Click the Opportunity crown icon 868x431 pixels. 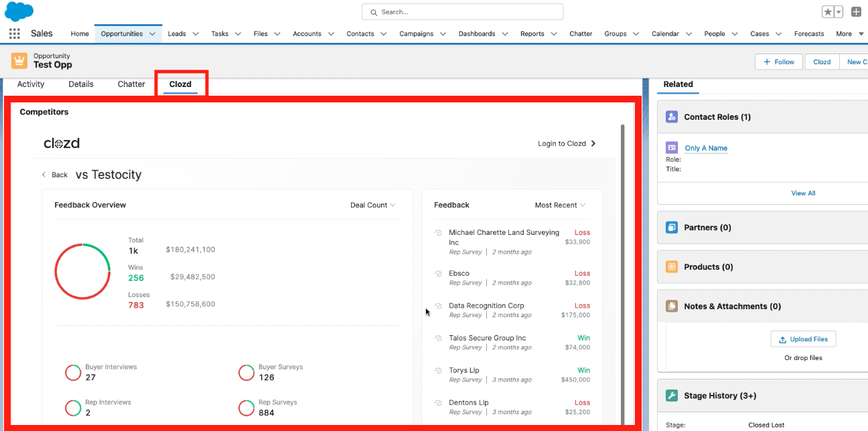(x=19, y=61)
